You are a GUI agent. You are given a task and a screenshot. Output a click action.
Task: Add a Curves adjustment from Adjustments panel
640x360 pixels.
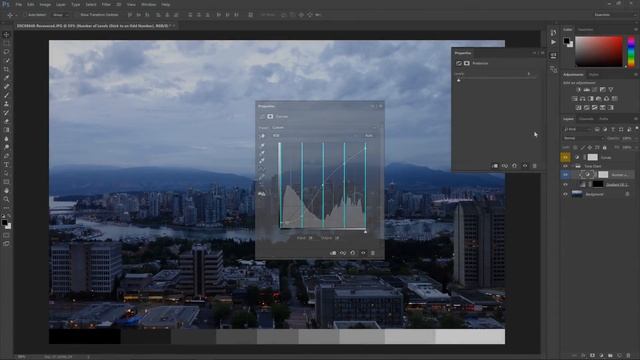[x=594, y=89]
